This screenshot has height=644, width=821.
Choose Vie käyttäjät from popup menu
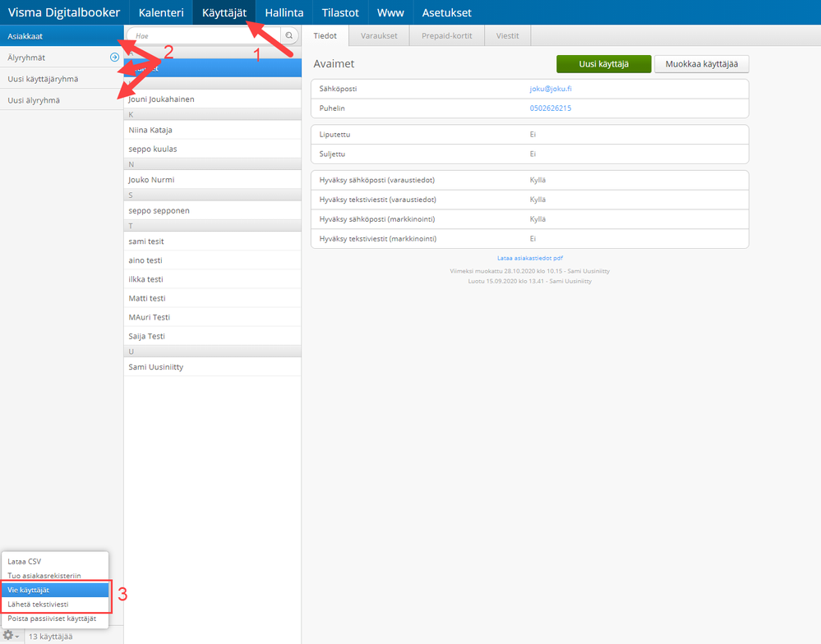coord(55,590)
